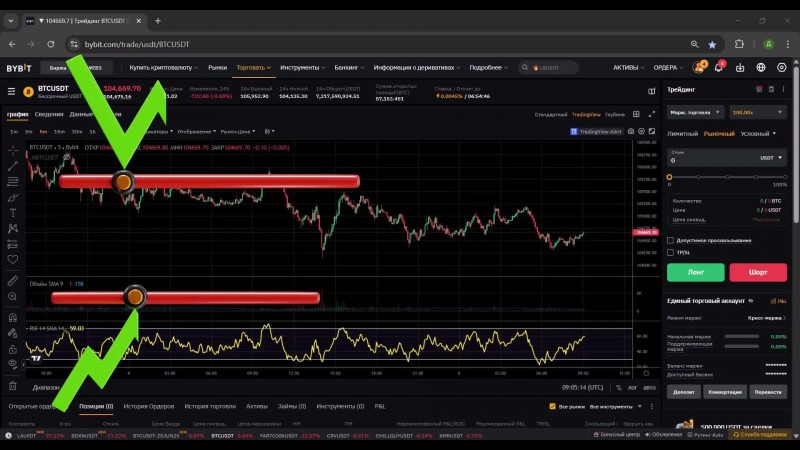The width and height of the screenshot is (800, 450).
Task: Bookmark this page with the star icon
Action: coord(712,44)
